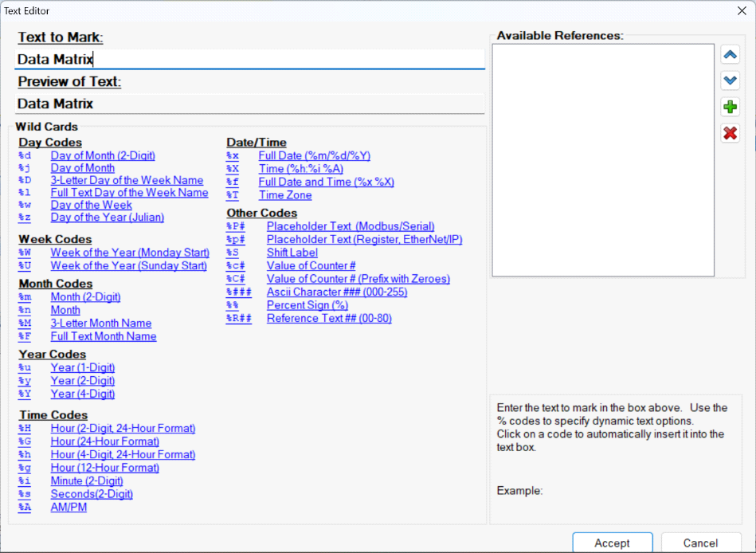756x553 pixels.
Task: Insert the Shift Label code
Action: [x=292, y=253]
